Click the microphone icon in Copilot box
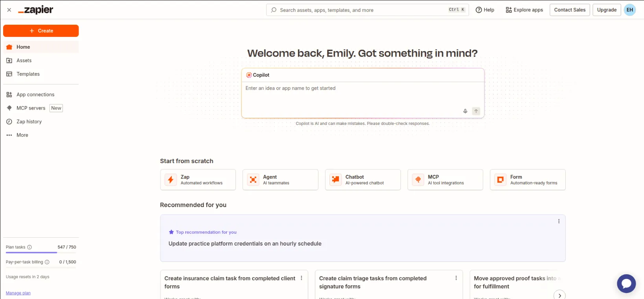Image resolution: width=644 pixels, height=299 pixels. pyautogui.click(x=465, y=111)
